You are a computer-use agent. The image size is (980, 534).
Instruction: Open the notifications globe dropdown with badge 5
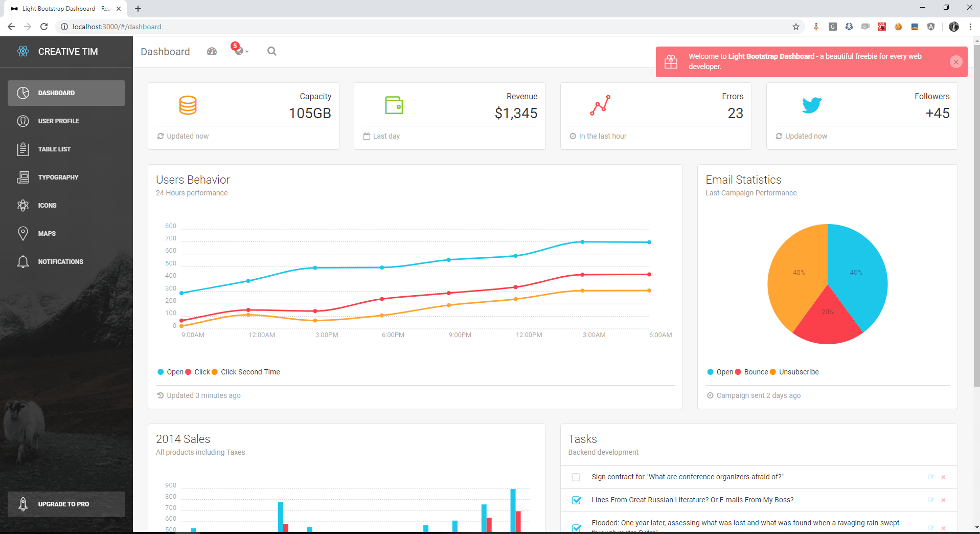tap(238, 51)
